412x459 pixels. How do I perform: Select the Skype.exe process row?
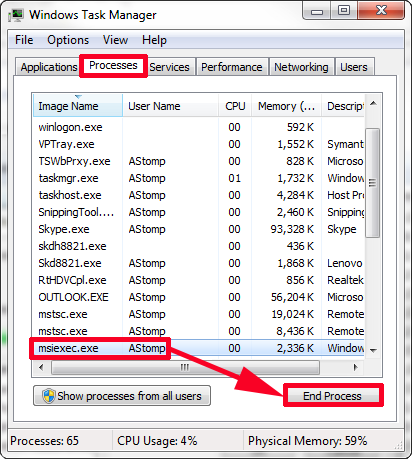click(x=199, y=229)
